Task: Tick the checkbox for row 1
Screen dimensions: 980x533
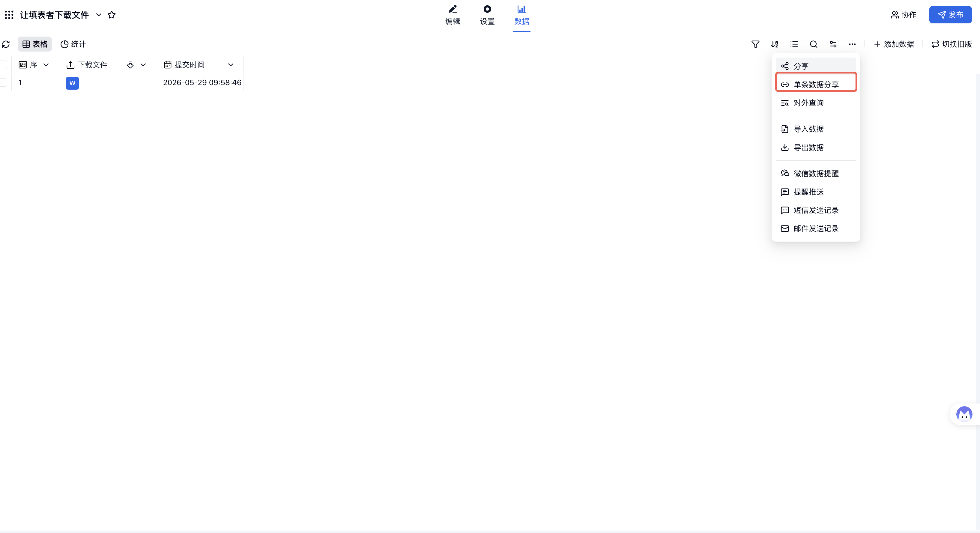Action: tap(3, 82)
